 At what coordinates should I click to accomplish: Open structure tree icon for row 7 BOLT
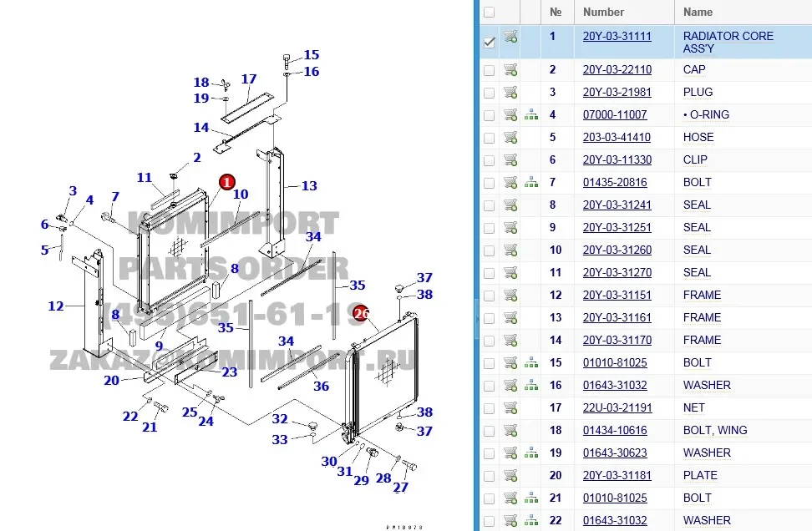[530, 182]
